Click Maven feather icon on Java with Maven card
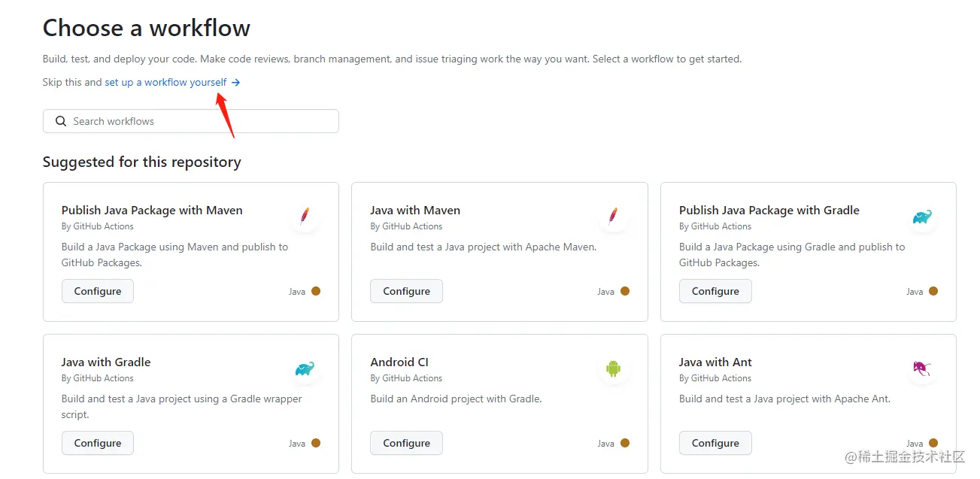The image size is (980, 479). click(x=613, y=217)
